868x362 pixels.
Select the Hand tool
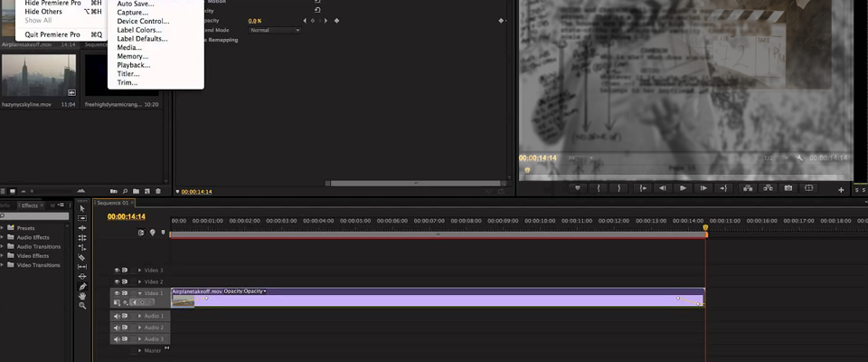click(x=82, y=296)
